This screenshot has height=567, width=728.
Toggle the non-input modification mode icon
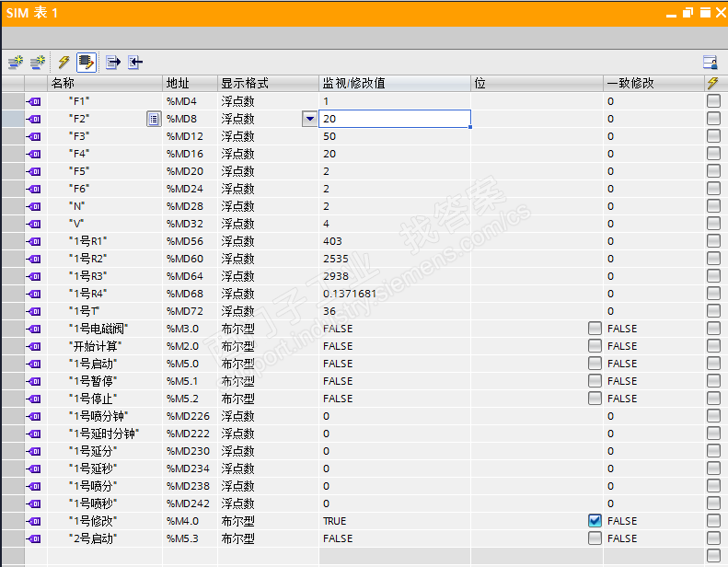pos(87,62)
